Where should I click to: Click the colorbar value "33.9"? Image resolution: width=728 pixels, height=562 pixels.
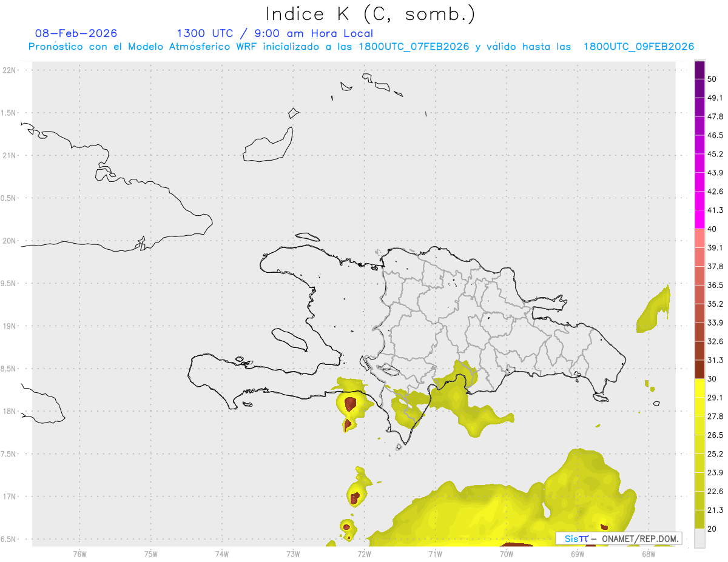coord(715,323)
